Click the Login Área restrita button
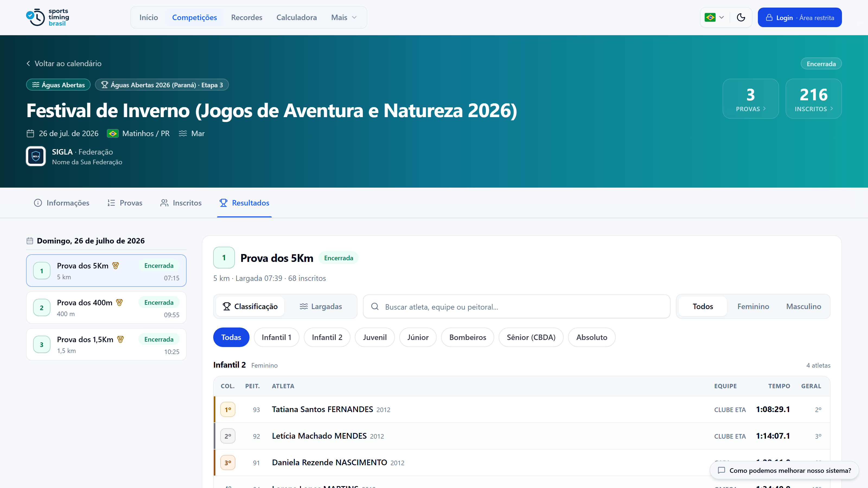868x488 pixels. 800,18
